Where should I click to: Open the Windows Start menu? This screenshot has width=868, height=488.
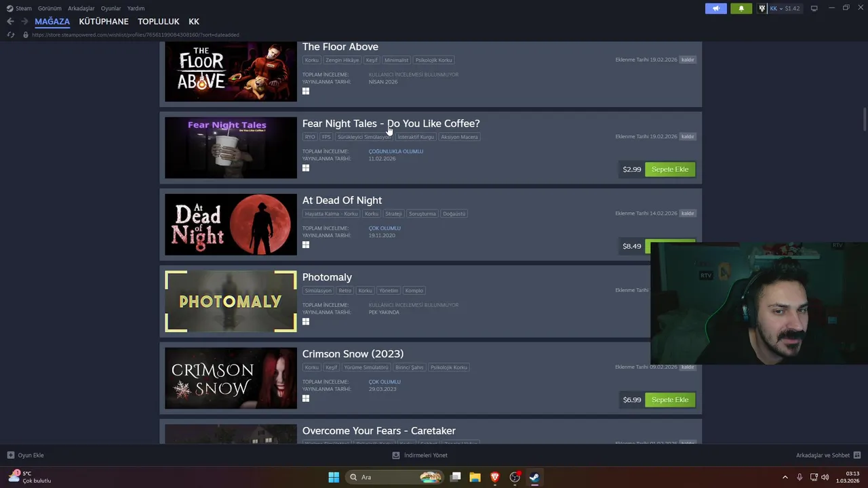coord(334,477)
